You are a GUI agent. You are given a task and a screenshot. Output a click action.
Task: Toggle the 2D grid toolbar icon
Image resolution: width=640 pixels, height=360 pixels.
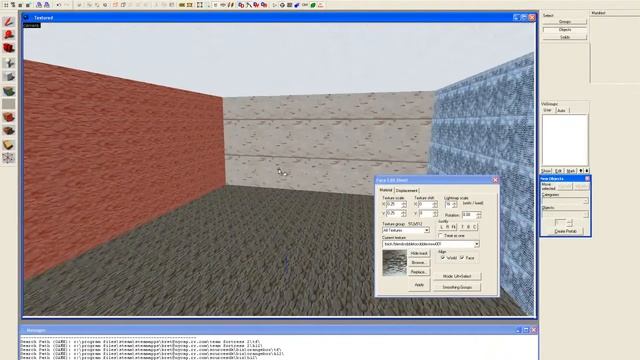point(6,5)
